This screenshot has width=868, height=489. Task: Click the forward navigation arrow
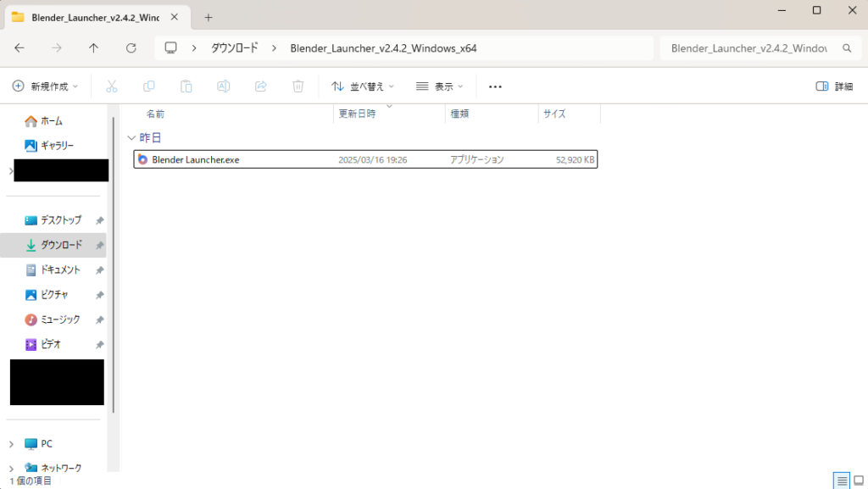pyautogui.click(x=57, y=48)
